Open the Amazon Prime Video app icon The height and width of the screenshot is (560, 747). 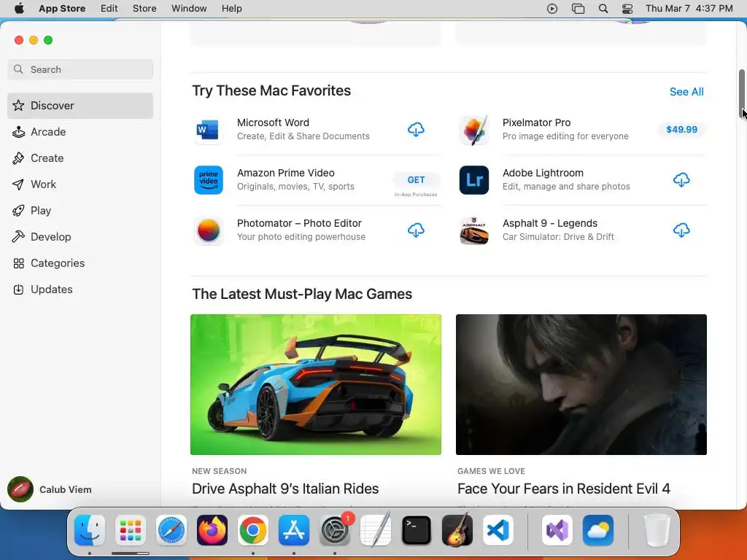pos(208,180)
